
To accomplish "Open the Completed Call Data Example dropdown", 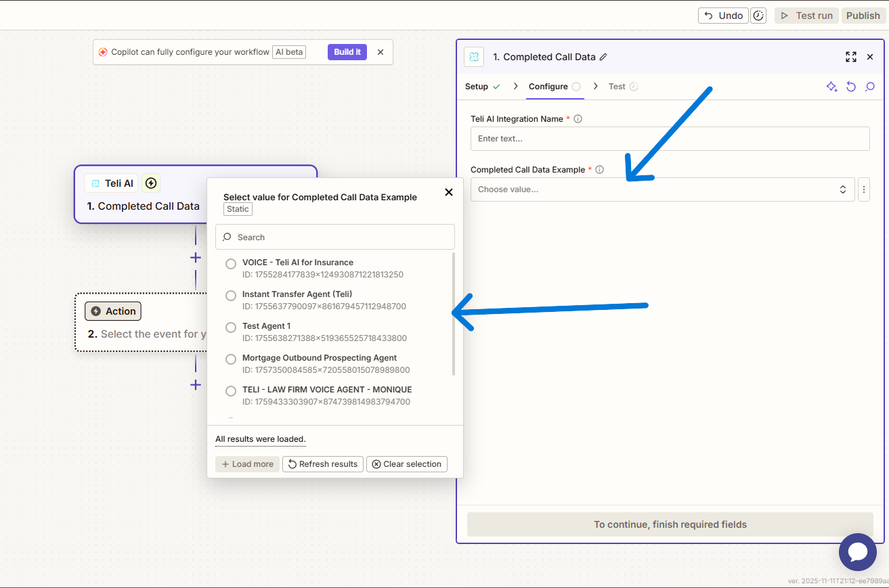I will (x=663, y=189).
